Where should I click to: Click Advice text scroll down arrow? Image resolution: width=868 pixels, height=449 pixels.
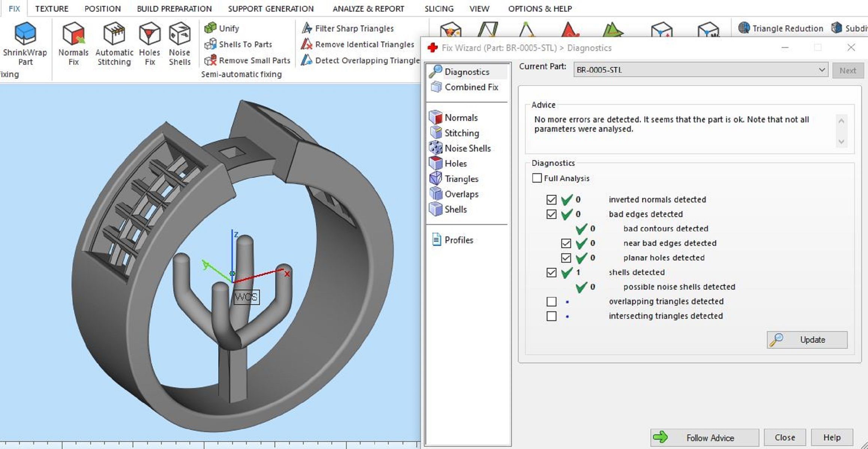coord(841,141)
